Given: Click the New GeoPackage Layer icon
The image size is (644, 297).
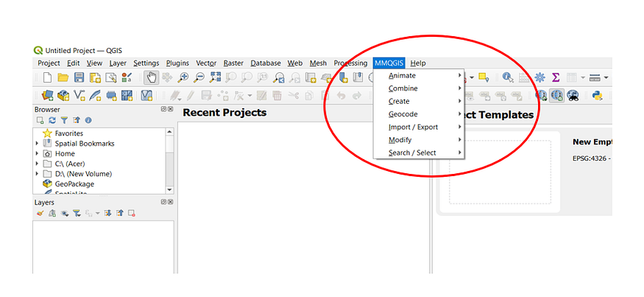Looking at the screenshot, I should (63, 96).
